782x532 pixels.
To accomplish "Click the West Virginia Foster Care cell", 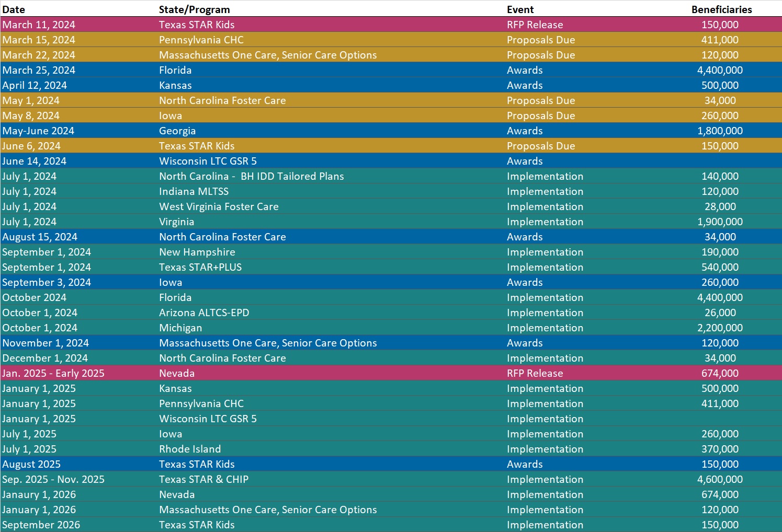I will pos(219,206).
